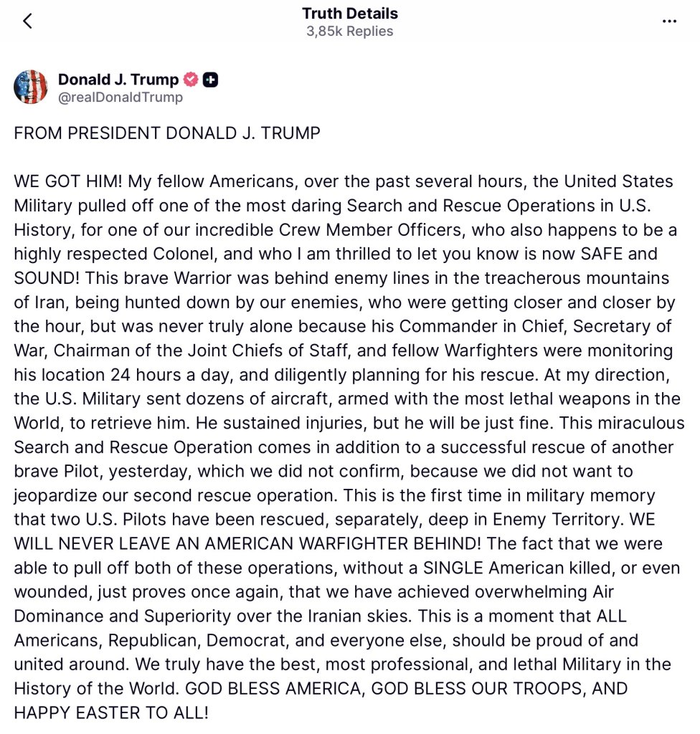This screenshot has height=734, width=700.
Task: View the 3,85k Replies count
Action: pyautogui.click(x=350, y=32)
